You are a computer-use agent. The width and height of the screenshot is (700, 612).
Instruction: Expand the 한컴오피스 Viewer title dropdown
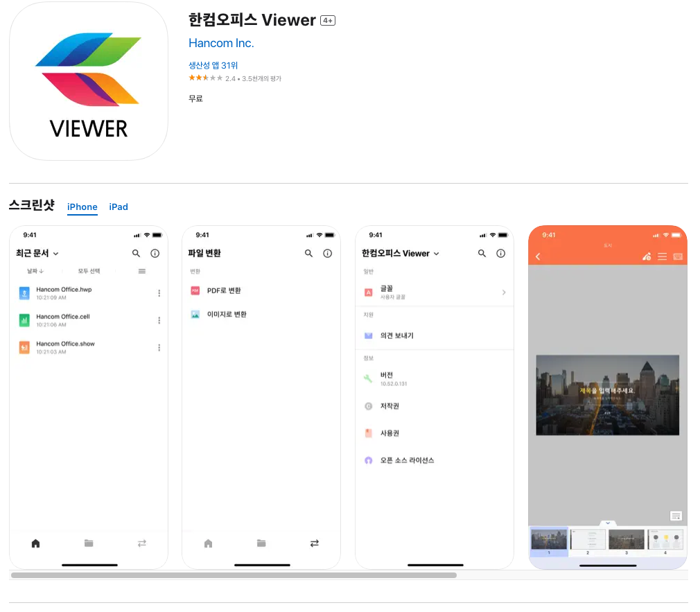(436, 254)
